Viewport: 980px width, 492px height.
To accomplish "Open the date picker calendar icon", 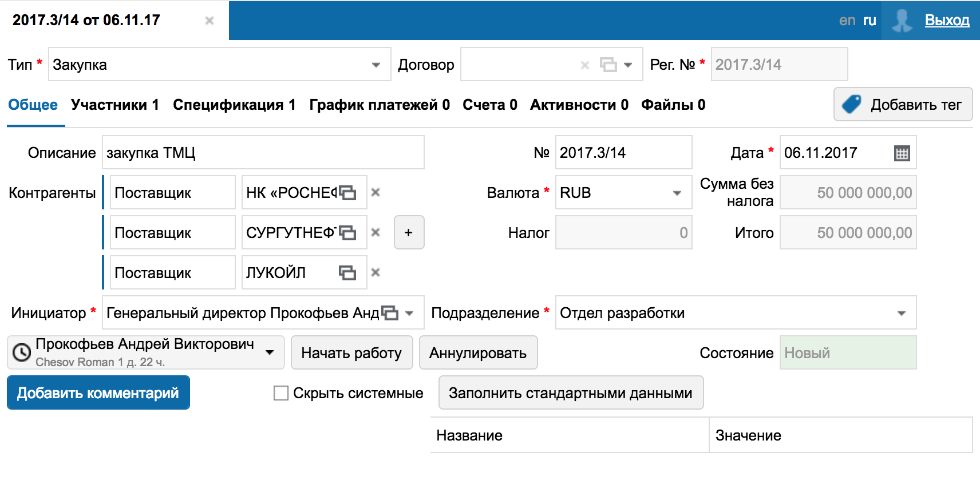I will click(902, 153).
